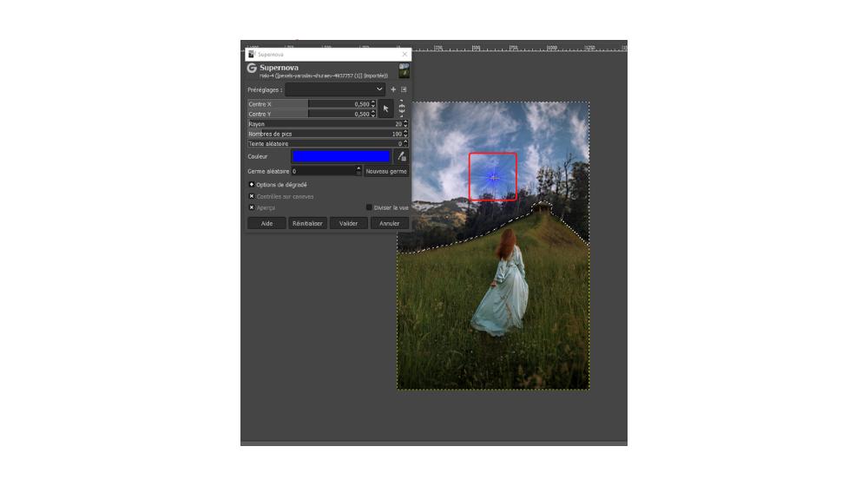Click the 'Supernova' title text in dialog bar

tap(271, 55)
